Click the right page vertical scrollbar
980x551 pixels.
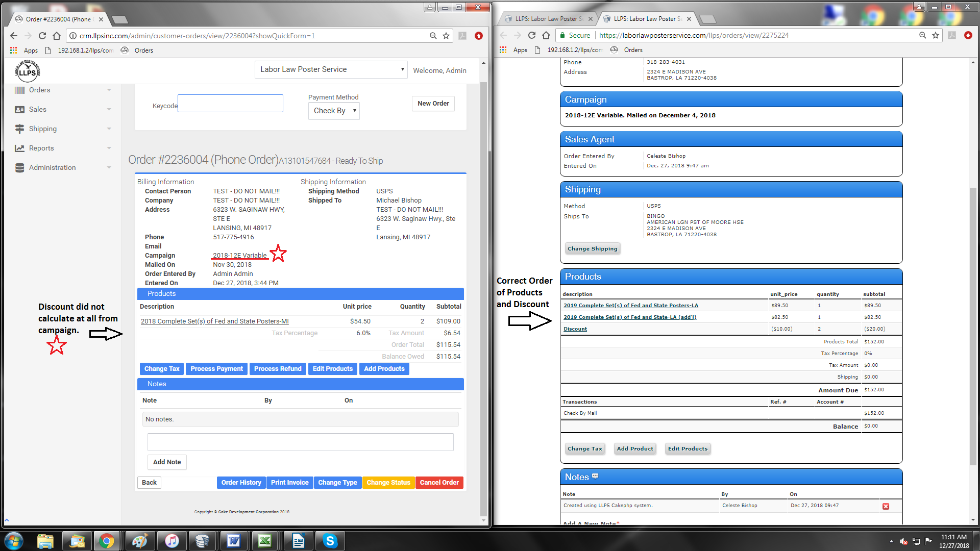[973, 327]
